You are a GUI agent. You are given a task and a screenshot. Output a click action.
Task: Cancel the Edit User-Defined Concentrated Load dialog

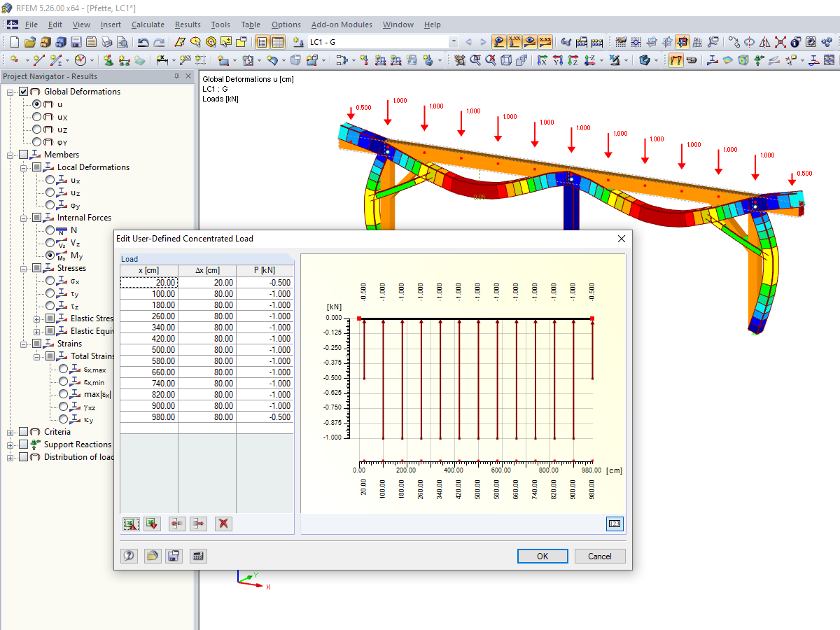(x=600, y=556)
